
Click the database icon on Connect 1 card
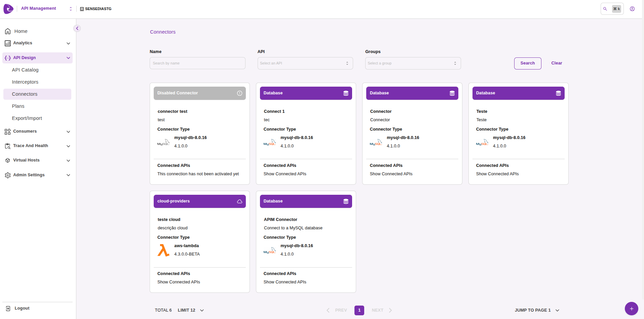pos(346,93)
